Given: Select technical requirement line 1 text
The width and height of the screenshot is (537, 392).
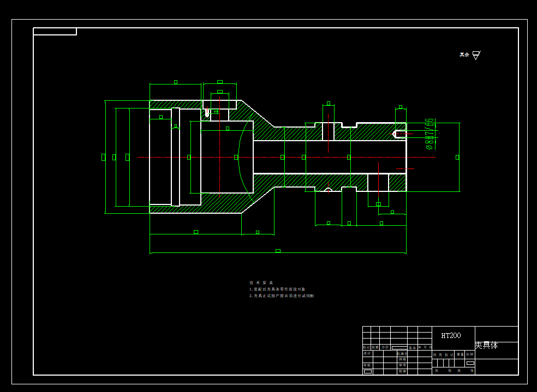Looking at the screenshot, I should tap(277, 289).
